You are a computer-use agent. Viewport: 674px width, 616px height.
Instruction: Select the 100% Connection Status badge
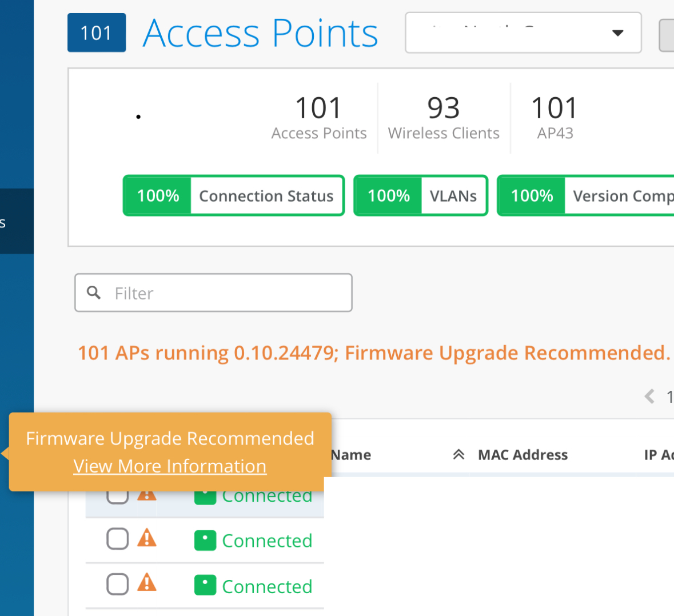pos(234,195)
